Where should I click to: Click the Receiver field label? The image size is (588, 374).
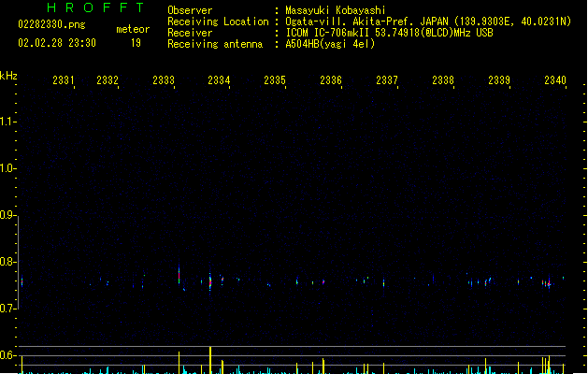[190, 33]
